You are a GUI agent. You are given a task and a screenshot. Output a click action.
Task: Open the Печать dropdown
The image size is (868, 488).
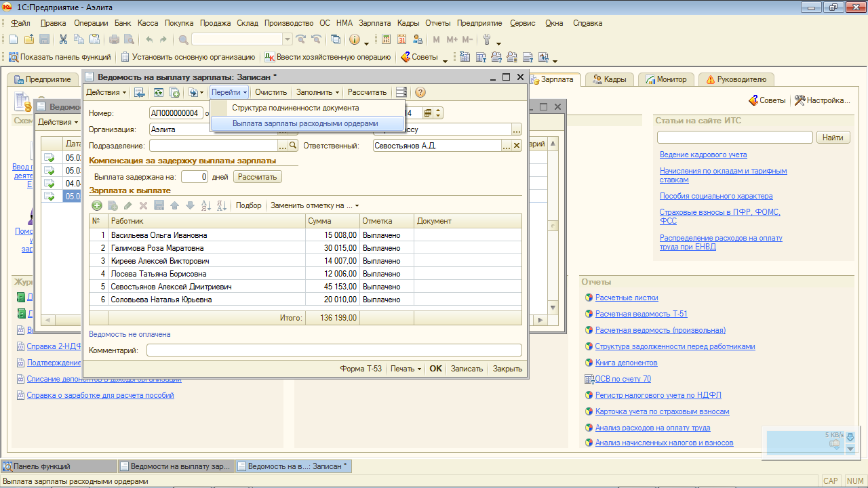pos(406,369)
